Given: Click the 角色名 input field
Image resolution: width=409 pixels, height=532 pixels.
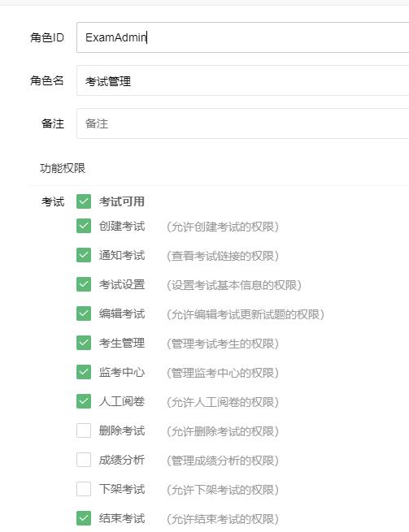Looking at the screenshot, I should (x=243, y=80).
